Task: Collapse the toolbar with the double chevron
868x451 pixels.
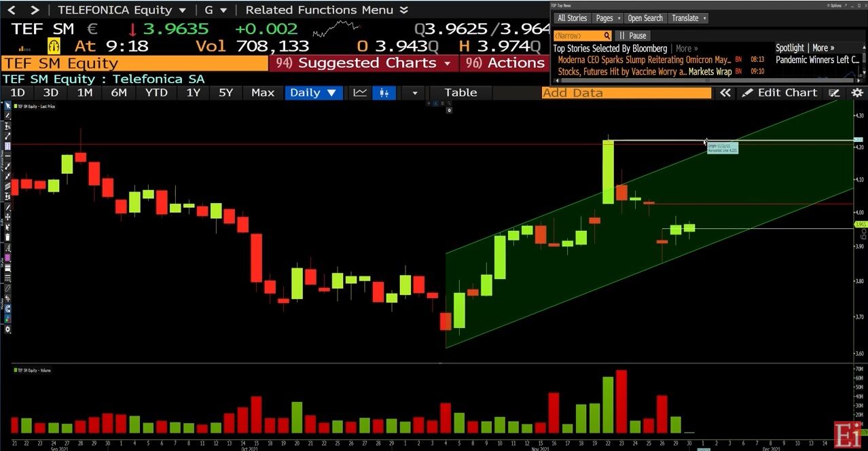Action: point(725,93)
